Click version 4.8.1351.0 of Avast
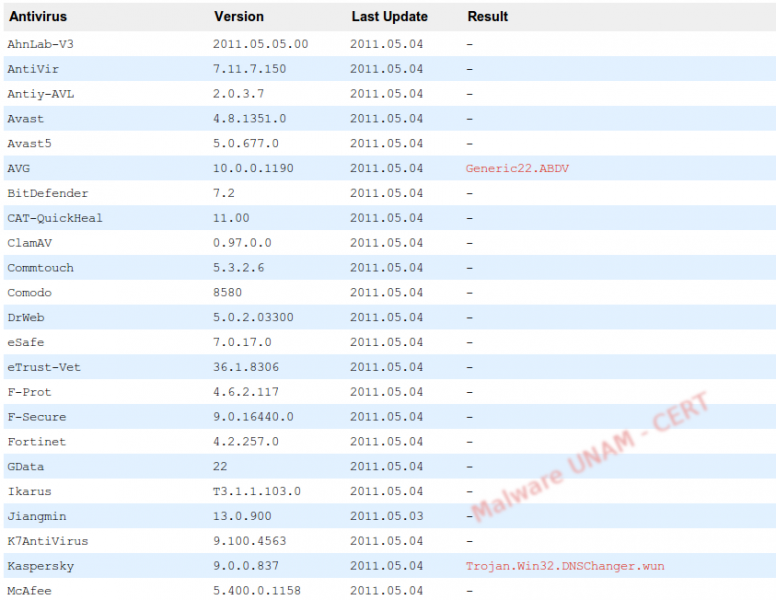This screenshot has height=600, width=776. (x=249, y=119)
